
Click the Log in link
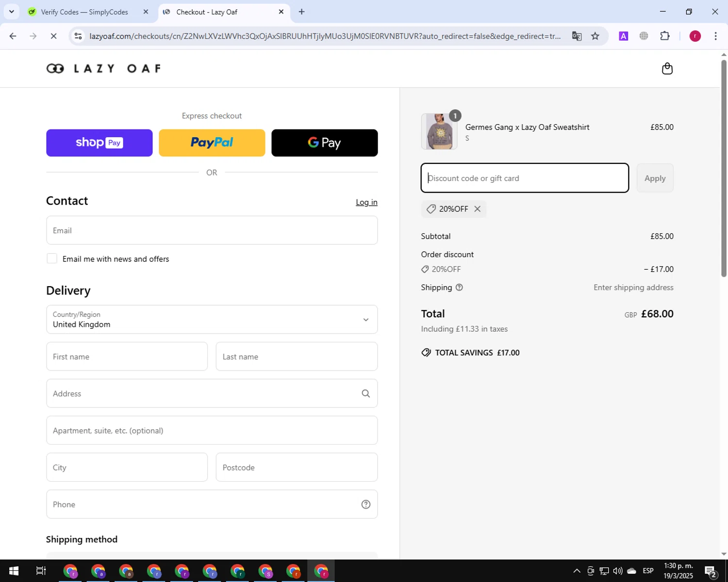tap(366, 202)
